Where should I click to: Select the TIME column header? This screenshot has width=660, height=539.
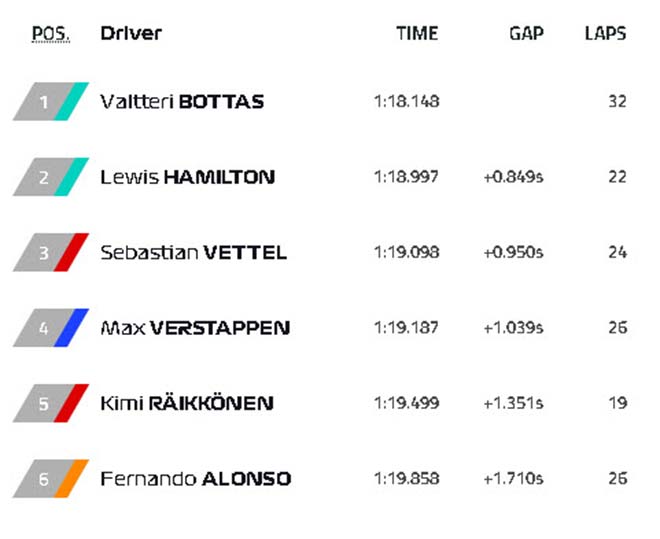click(x=417, y=34)
